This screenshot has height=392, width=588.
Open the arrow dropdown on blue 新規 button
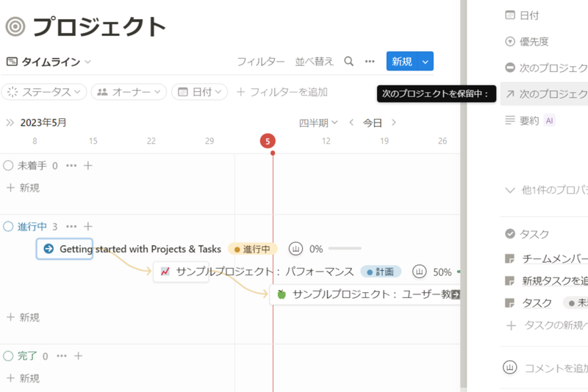tap(426, 62)
